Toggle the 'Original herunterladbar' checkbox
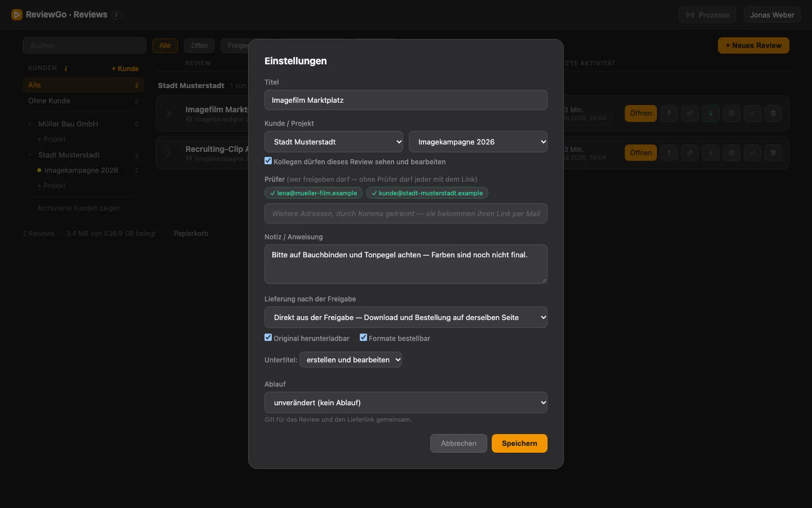 pos(268,338)
